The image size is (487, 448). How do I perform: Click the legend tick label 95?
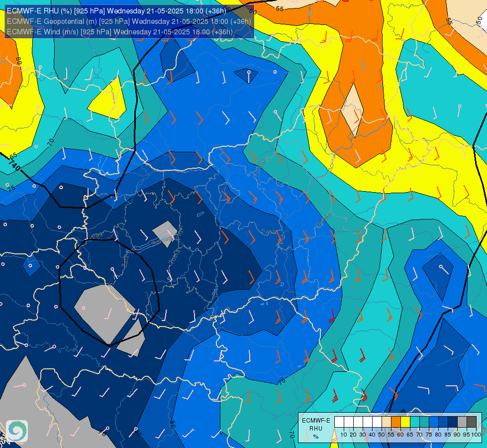coord(467,435)
